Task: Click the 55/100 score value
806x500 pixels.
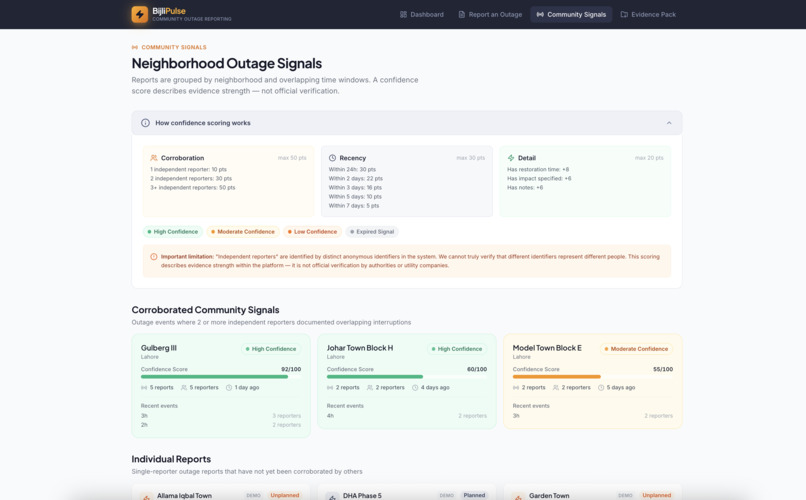Action: click(x=663, y=369)
